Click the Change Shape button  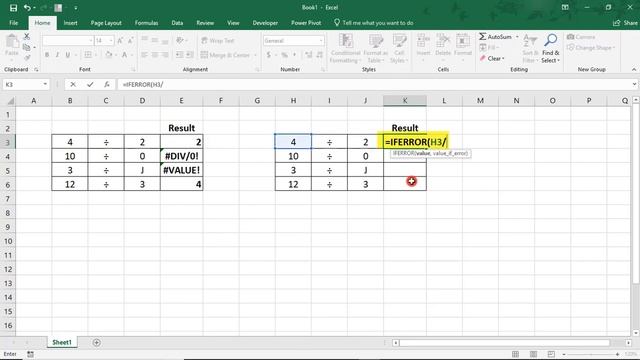[x=591, y=48]
